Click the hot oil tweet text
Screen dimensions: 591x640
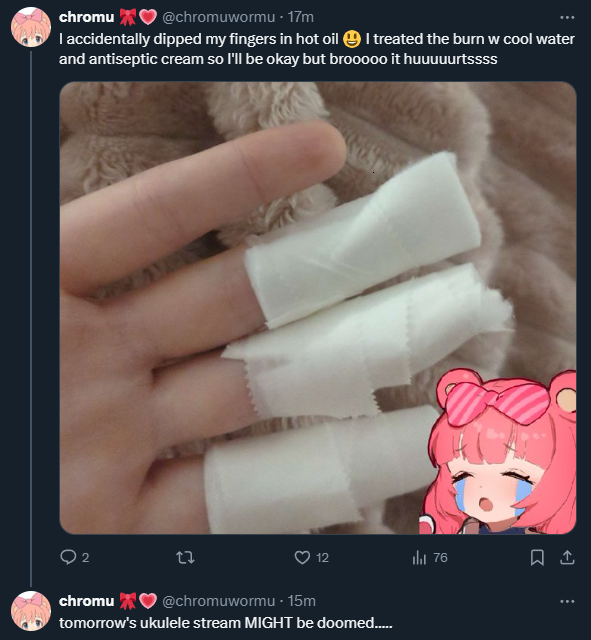pyautogui.click(x=317, y=49)
